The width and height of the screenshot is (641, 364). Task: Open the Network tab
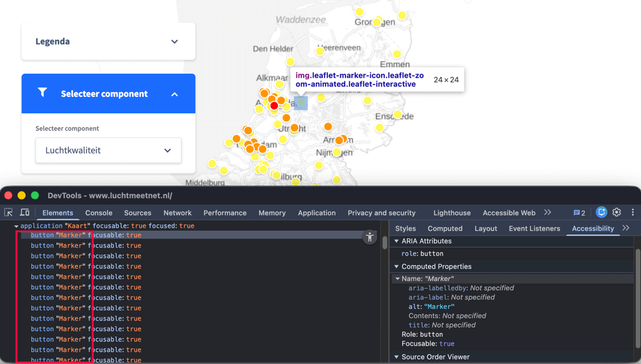(177, 213)
